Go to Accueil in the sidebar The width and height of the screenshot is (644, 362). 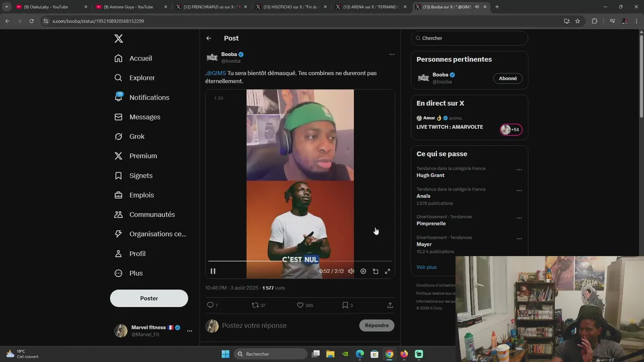tap(133, 58)
